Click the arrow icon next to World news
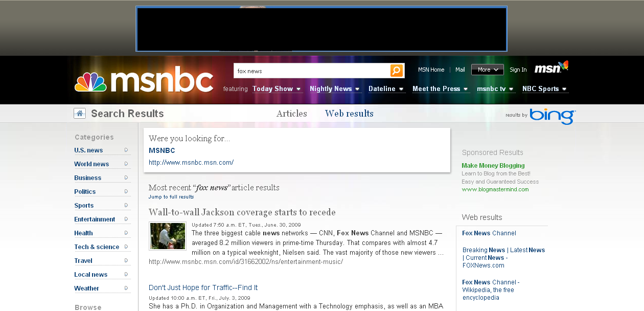The image size is (644, 311). point(126,164)
